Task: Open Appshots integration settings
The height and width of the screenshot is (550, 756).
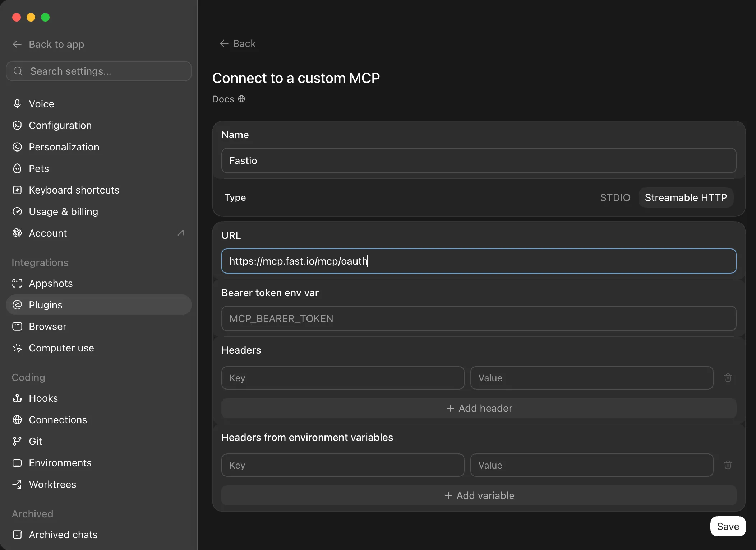Action: click(x=99, y=283)
